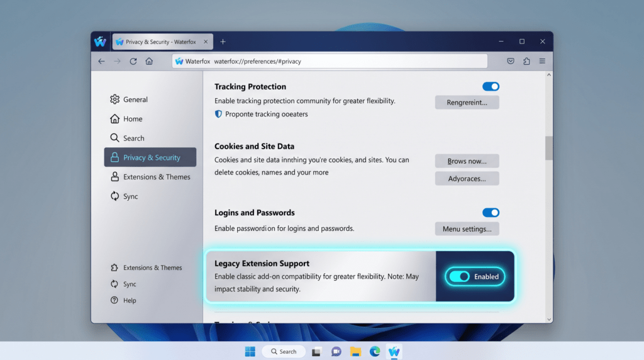Open the Windows Start menu
The width and height of the screenshot is (644, 360).
click(x=250, y=351)
